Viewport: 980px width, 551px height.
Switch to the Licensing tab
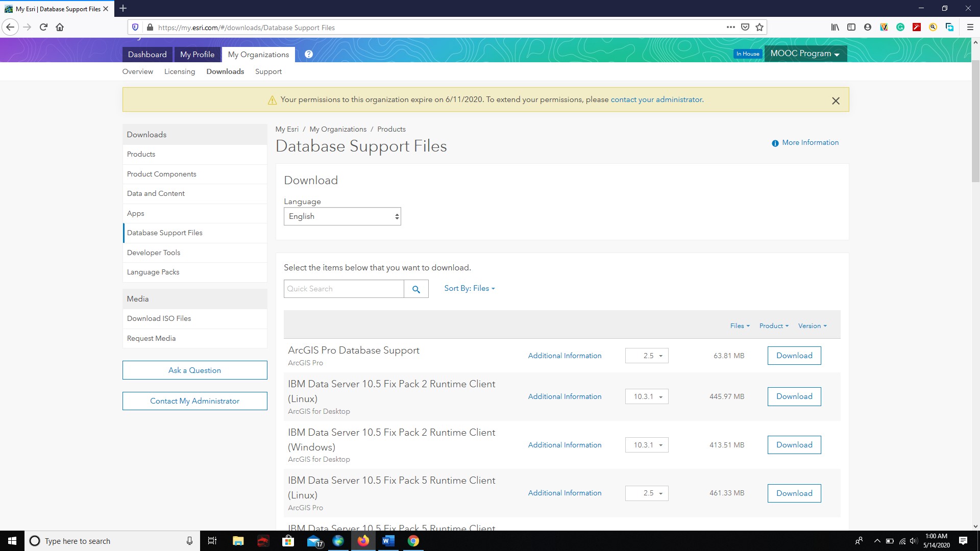point(179,71)
